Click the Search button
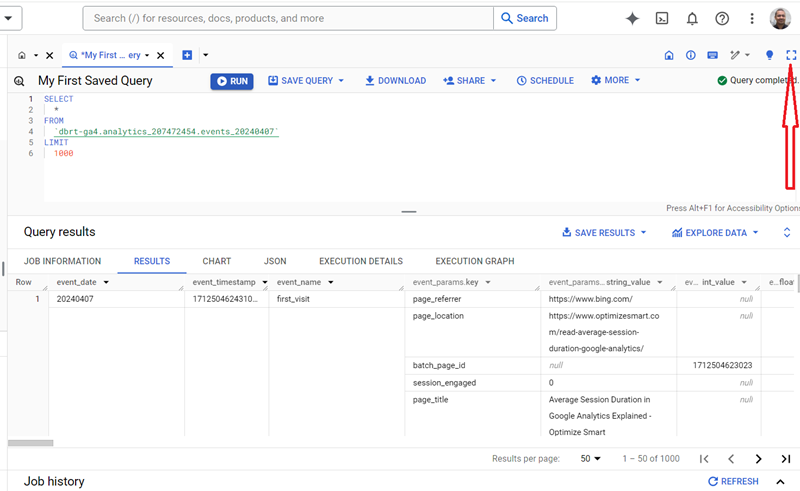The height and width of the screenshot is (491, 800). (524, 18)
